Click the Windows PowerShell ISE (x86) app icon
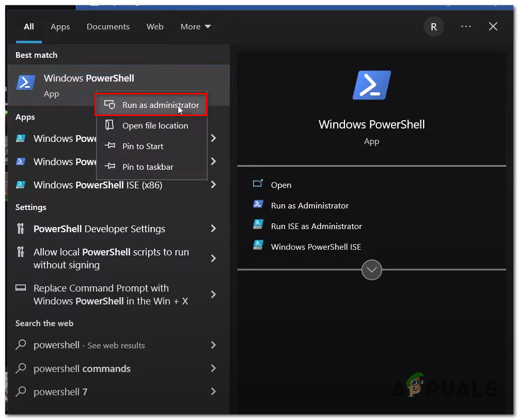Screen dimensions: 519x420 click(21, 185)
